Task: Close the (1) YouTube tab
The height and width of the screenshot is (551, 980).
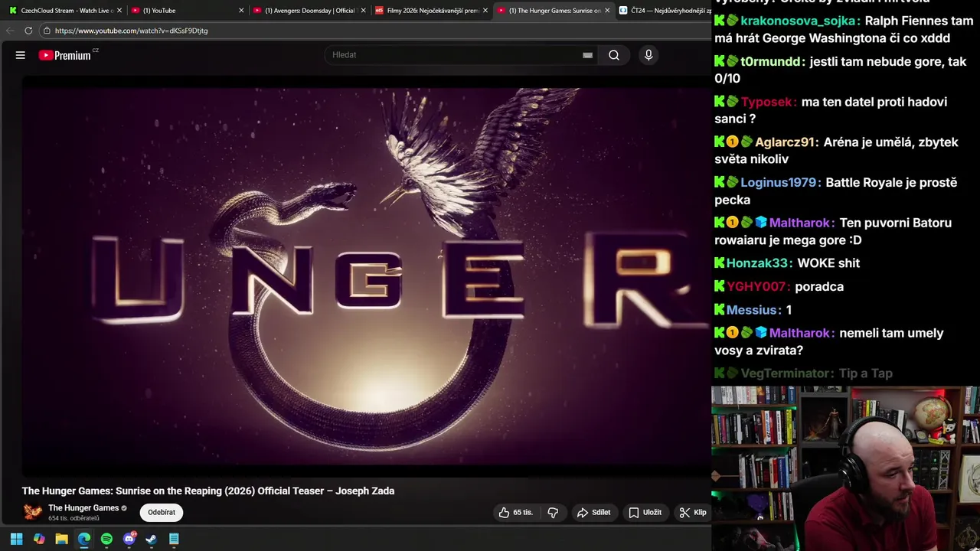Action: pos(241,11)
